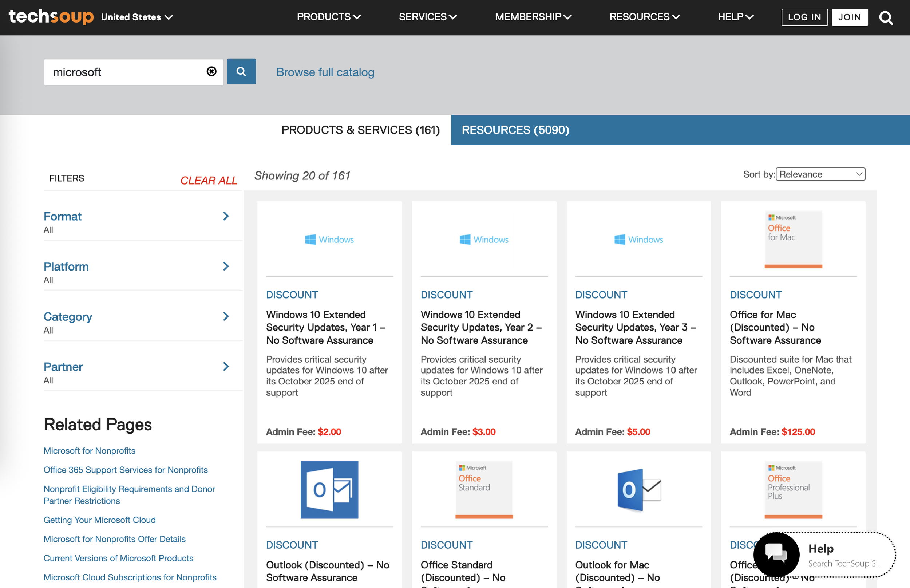Switch to Products & Services tab
910x588 pixels.
click(x=360, y=130)
